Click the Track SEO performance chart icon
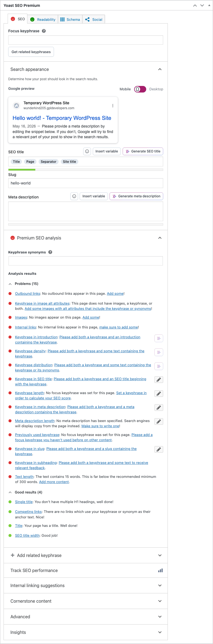 pyautogui.click(x=160, y=570)
